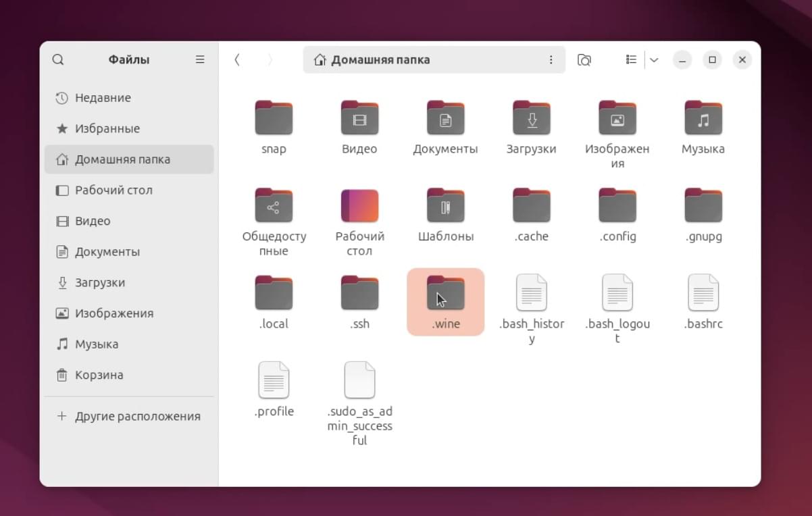Select the .ssh folder icon
812x516 pixels.
point(359,292)
